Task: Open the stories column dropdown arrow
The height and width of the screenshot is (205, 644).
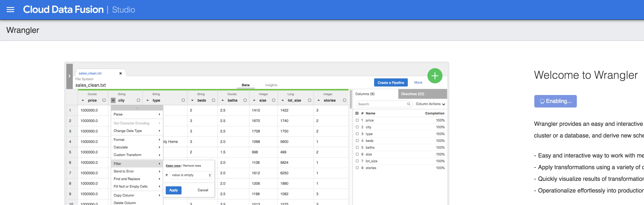Action: point(319,100)
